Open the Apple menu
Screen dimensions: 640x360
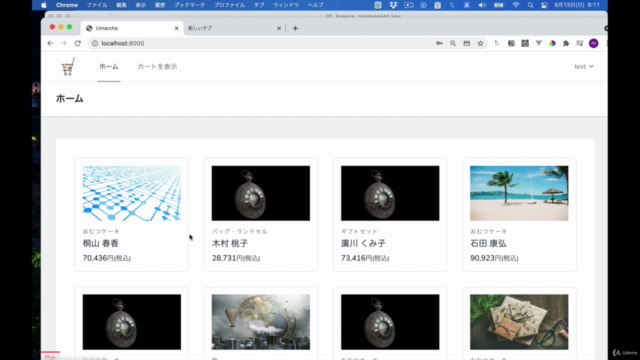44,5
